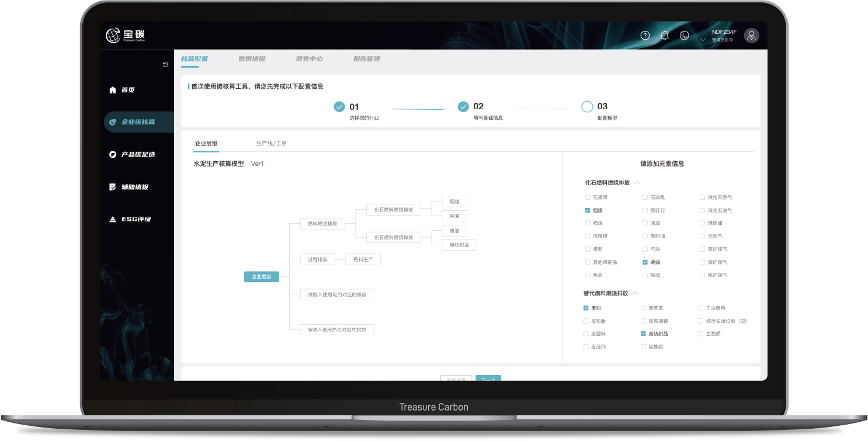Screen dimensions: 868x441
Task: Collapse the sidebar using the menu-fold icon
Action: (x=165, y=64)
